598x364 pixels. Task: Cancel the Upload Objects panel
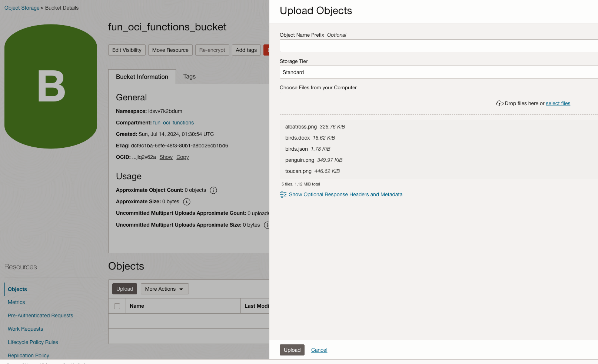319,350
